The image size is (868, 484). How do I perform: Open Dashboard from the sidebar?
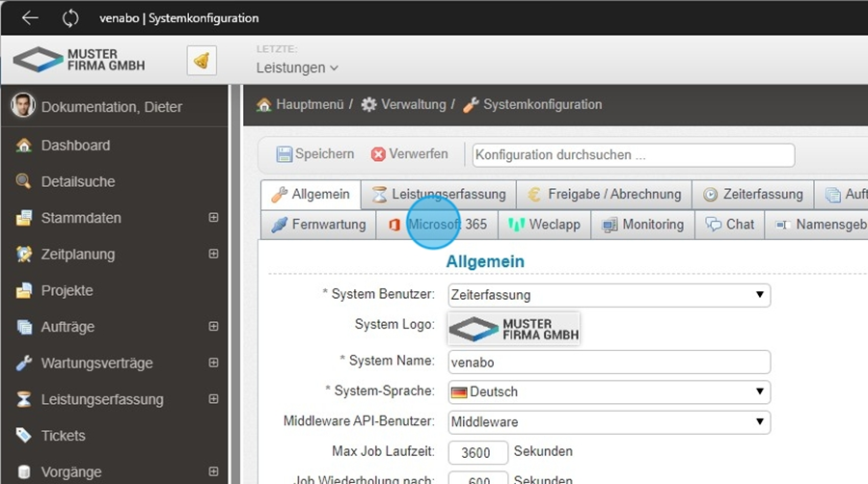tap(75, 146)
